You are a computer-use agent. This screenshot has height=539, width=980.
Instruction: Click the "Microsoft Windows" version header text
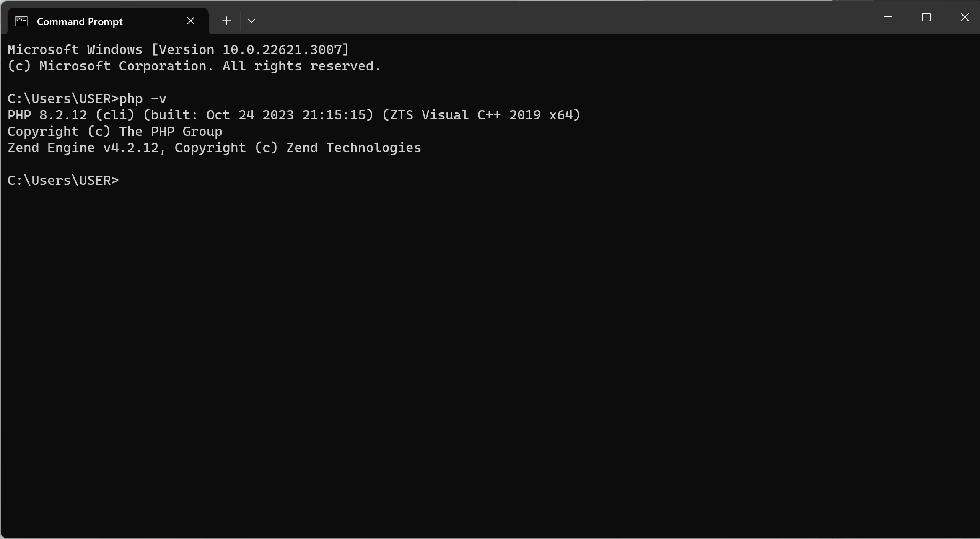[x=75, y=50]
